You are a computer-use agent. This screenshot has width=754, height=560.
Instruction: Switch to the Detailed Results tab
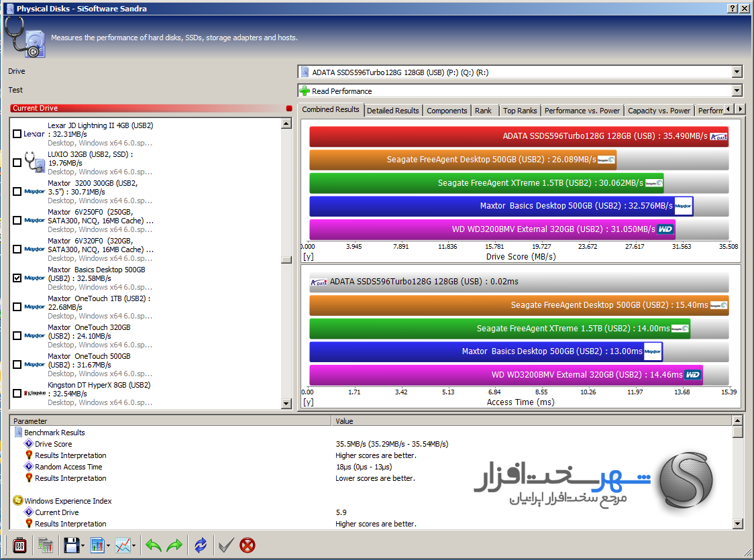(x=393, y=111)
